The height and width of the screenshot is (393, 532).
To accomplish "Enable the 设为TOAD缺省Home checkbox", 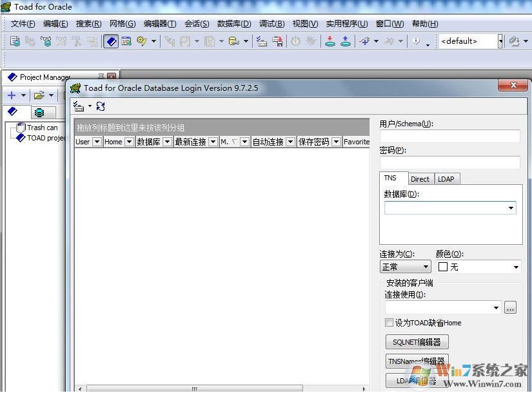I will (389, 322).
